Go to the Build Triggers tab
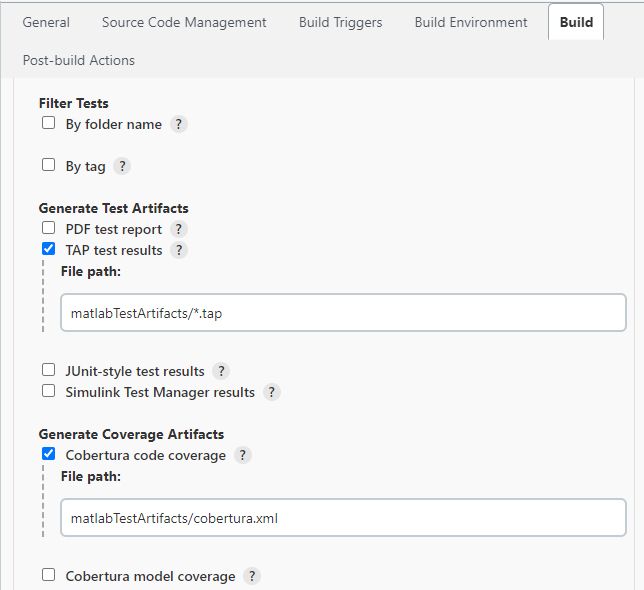The width and height of the screenshot is (644, 590). click(x=340, y=22)
